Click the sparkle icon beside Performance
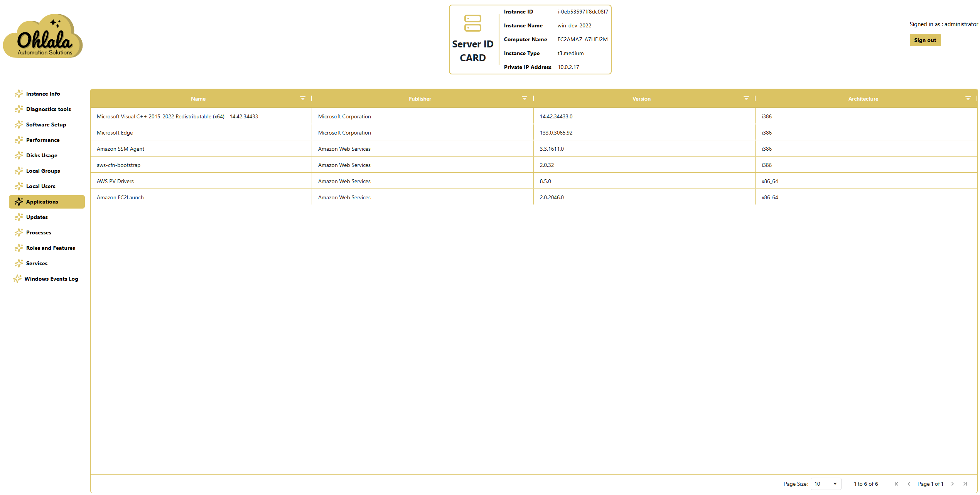Image resolution: width=980 pixels, height=495 pixels. click(x=19, y=140)
